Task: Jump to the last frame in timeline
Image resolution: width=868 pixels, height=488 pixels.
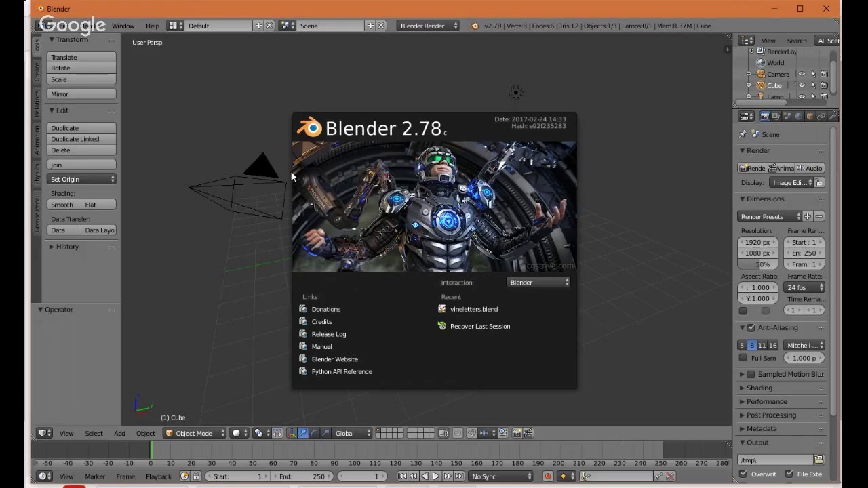Action: pos(458,476)
